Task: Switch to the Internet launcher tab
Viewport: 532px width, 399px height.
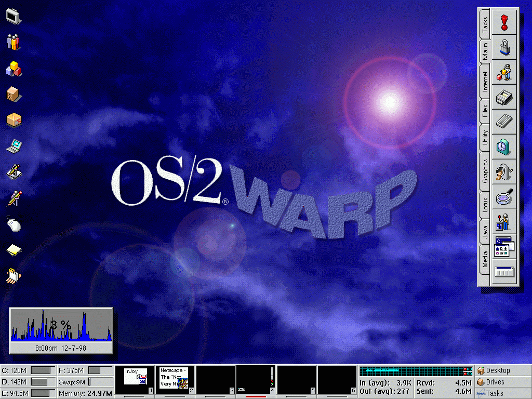Action: tap(485, 82)
